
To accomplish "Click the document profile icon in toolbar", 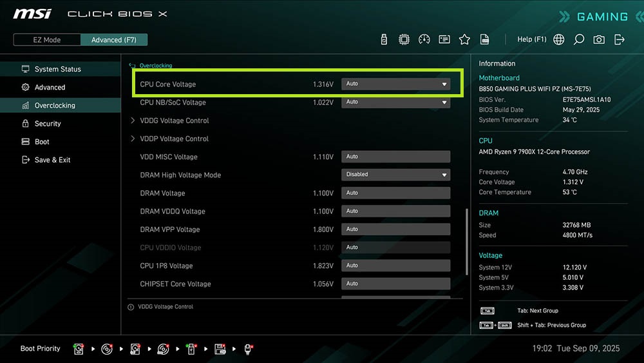I will [485, 39].
